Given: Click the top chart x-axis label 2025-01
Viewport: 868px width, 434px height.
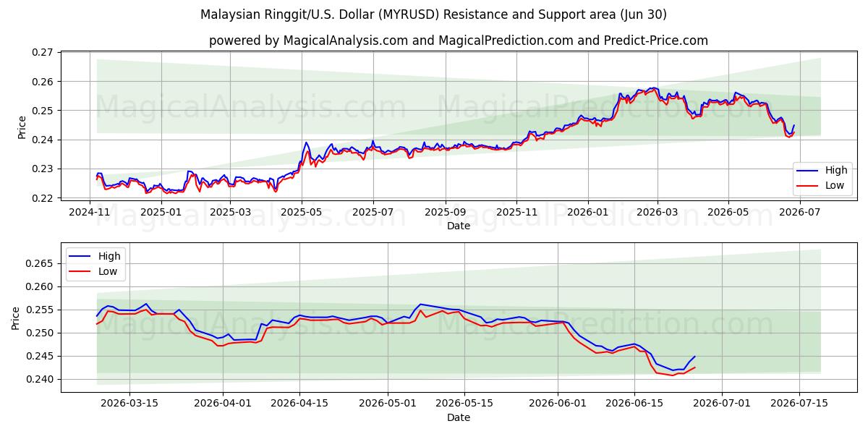Looking at the screenshot, I should (x=161, y=212).
